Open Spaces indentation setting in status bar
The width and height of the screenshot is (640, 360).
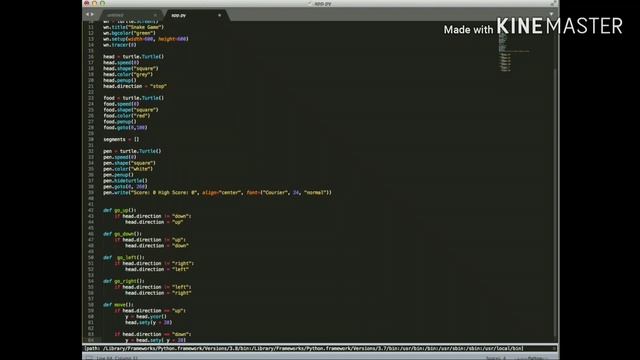click(x=496, y=358)
